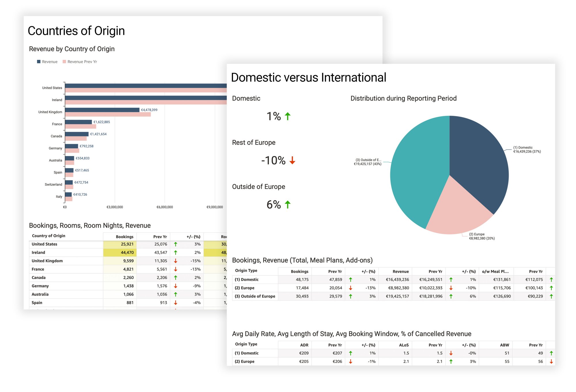The height and width of the screenshot is (392, 576).
Task: Open the Bookings column sort dropdown
Action: 125,237
